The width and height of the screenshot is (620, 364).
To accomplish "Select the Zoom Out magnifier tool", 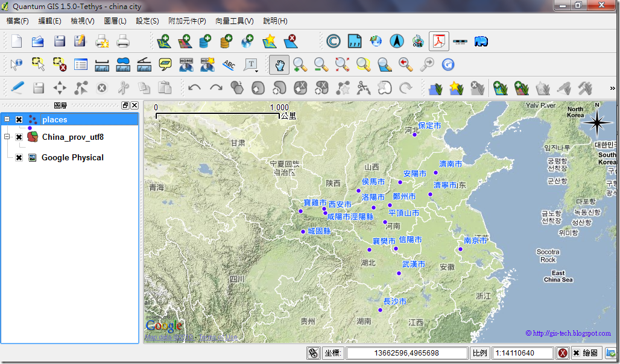I will coord(321,64).
